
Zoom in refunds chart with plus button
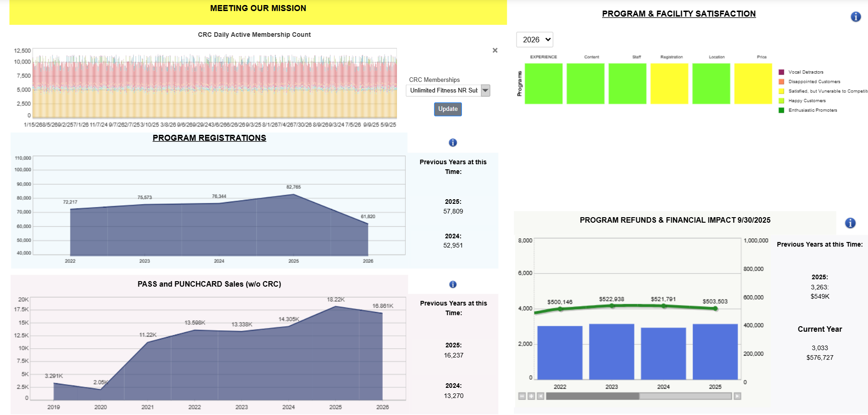(x=531, y=396)
